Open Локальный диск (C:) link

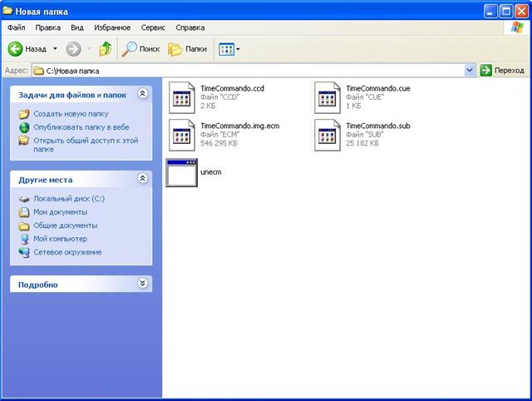(69, 199)
